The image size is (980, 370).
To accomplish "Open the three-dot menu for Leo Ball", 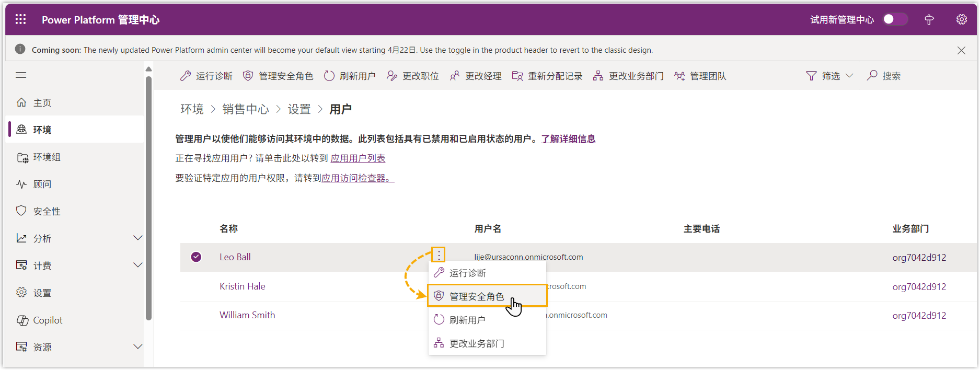I will coord(438,255).
